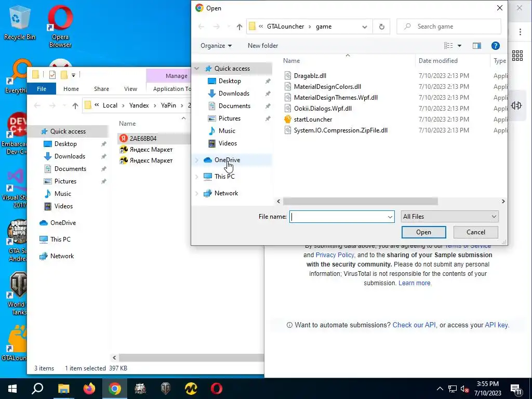Follow the Learn more link

point(414,283)
